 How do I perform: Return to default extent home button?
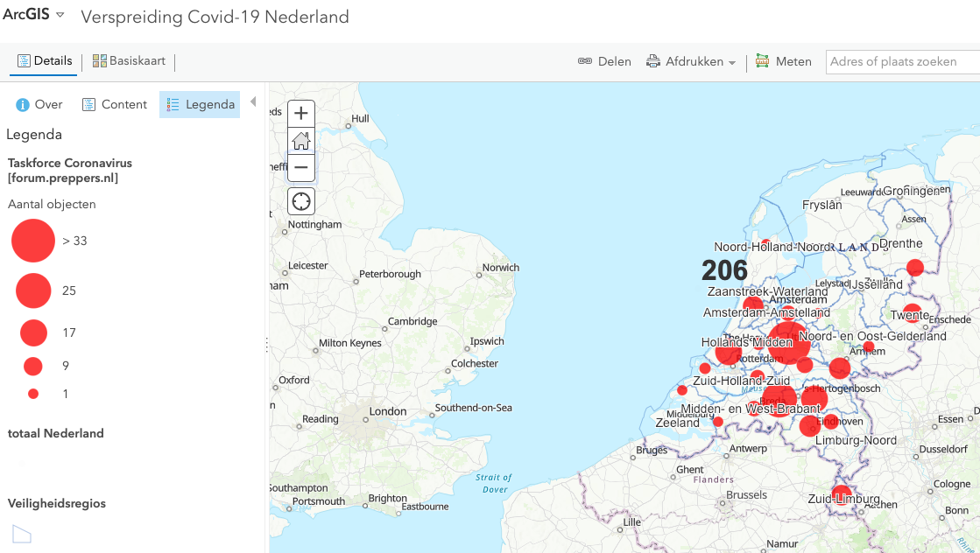coord(301,140)
